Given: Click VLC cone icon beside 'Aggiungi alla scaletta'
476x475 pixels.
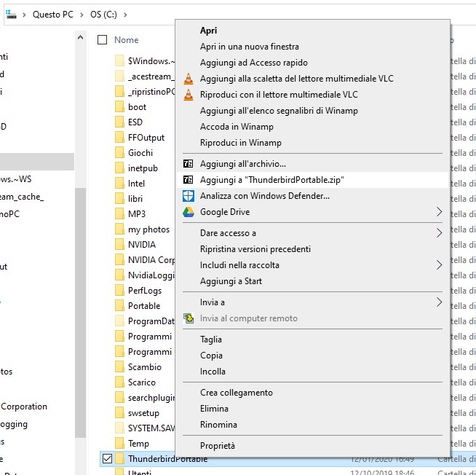Looking at the screenshot, I should (189, 79).
